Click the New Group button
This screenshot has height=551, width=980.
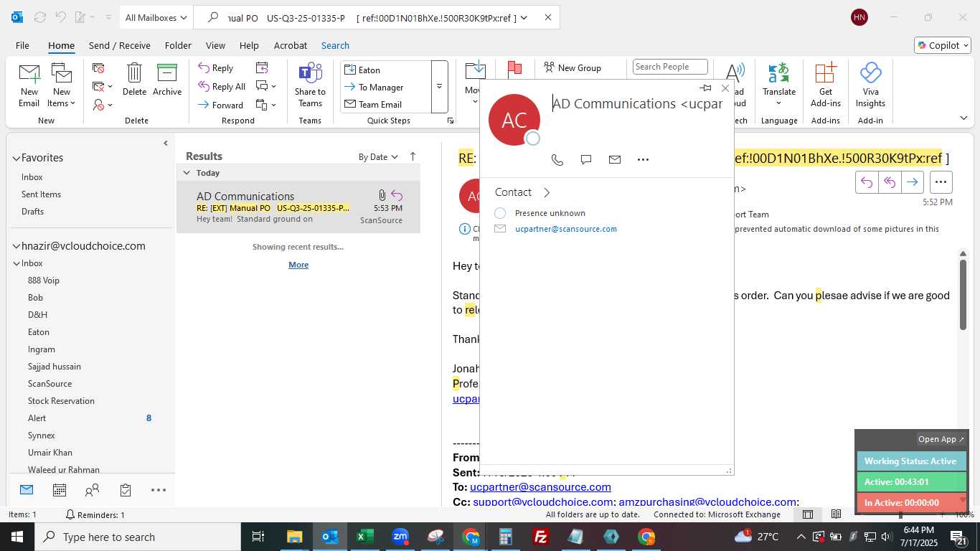pos(573,67)
